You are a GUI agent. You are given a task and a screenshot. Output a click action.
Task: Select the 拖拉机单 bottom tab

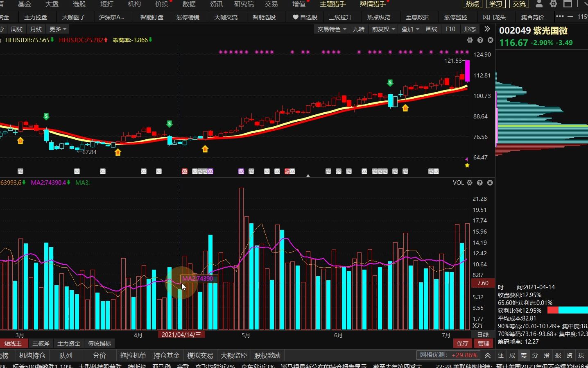pos(133,355)
